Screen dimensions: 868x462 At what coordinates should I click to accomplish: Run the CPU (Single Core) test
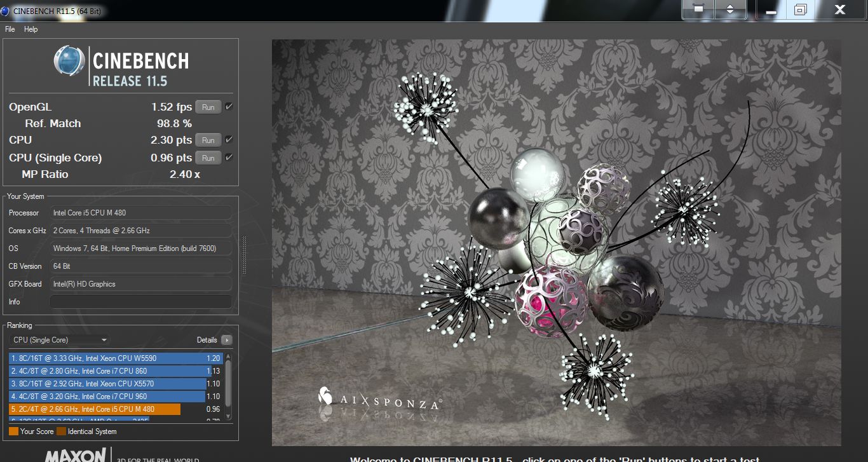(208, 158)
